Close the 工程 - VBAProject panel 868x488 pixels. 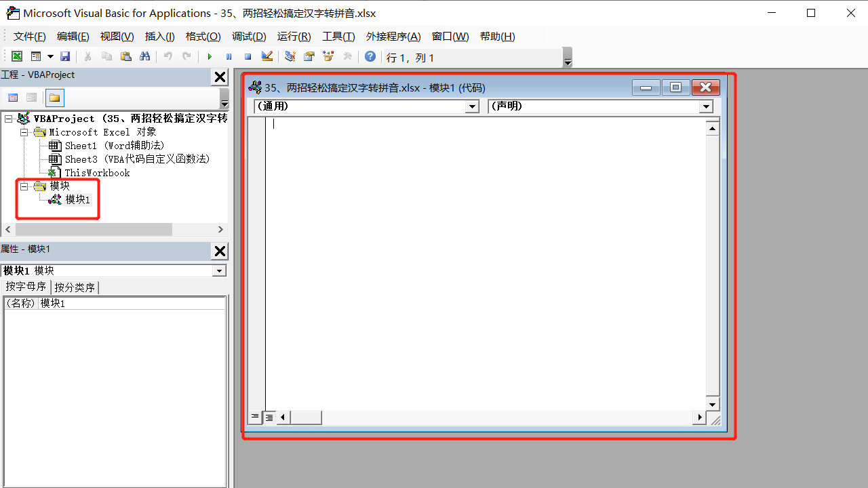click(x=220, y=77)
